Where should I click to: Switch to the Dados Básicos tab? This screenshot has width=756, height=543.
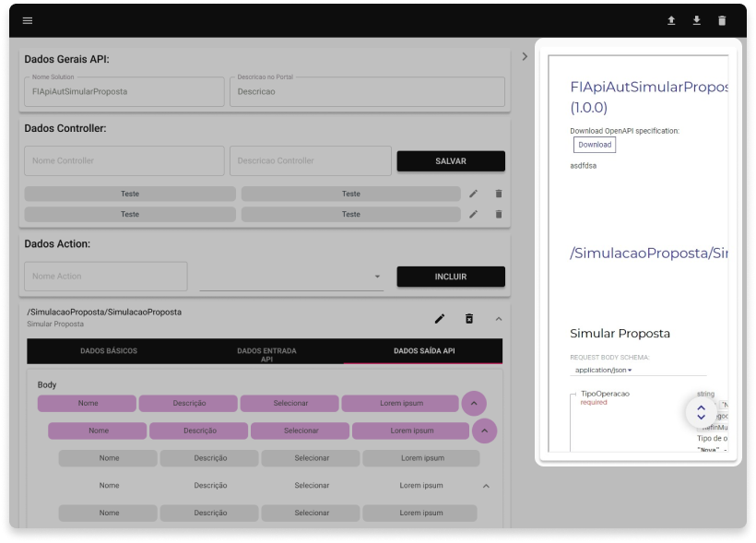click(x=109, y=351)
